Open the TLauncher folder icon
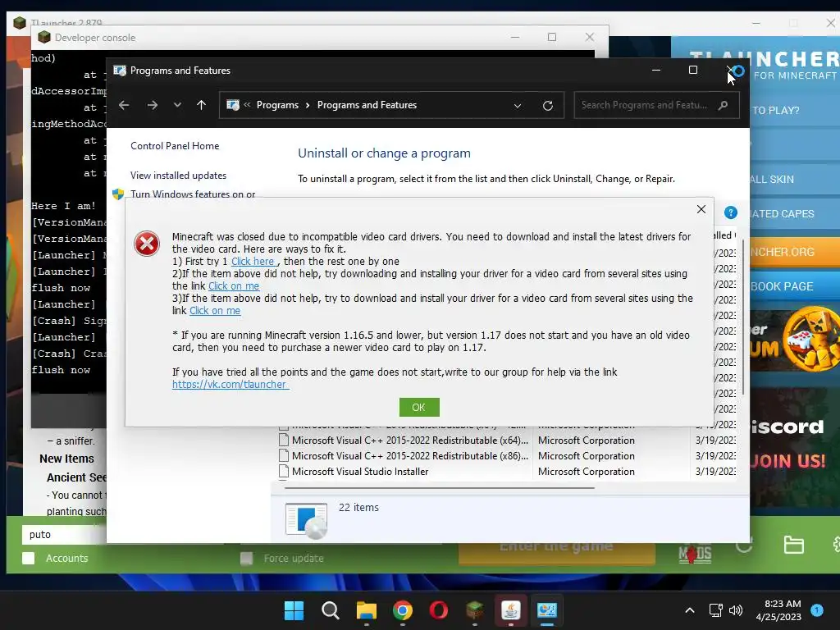840x630 pixels. click(793, 545)
